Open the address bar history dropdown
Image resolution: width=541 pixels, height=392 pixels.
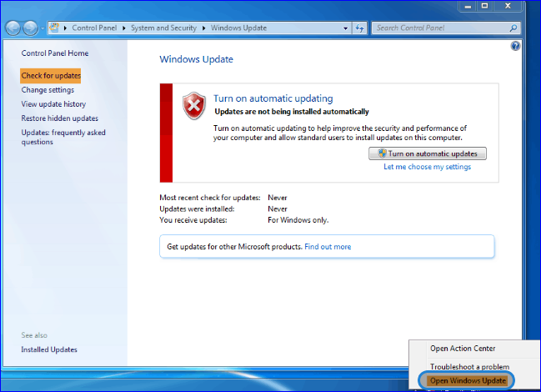(x=345, y=28)
